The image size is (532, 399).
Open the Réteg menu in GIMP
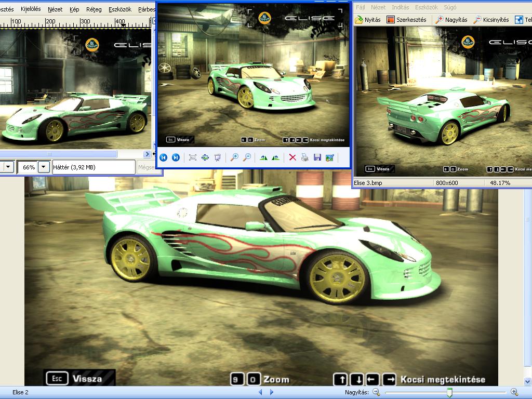(94, 9)
